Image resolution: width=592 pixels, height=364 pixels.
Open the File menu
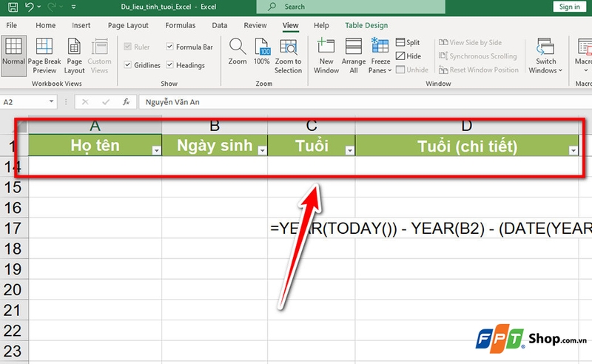tap(11, 25)
